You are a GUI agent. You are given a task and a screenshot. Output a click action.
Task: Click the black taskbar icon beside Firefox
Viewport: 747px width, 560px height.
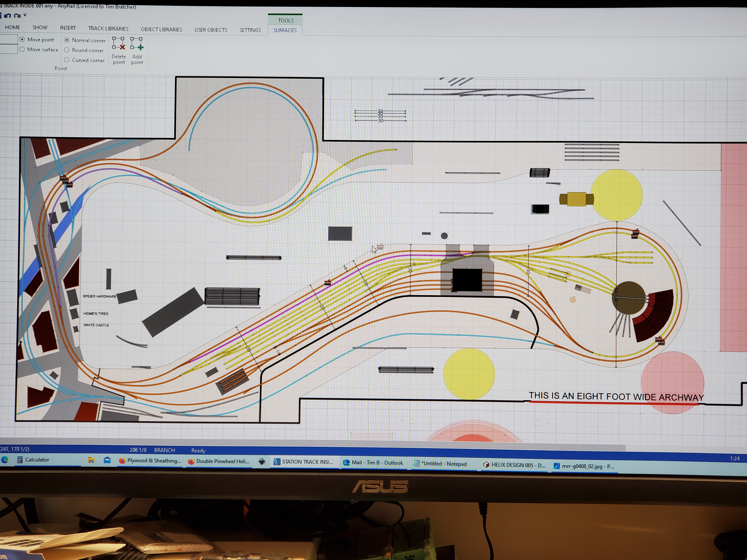[262, 462]
